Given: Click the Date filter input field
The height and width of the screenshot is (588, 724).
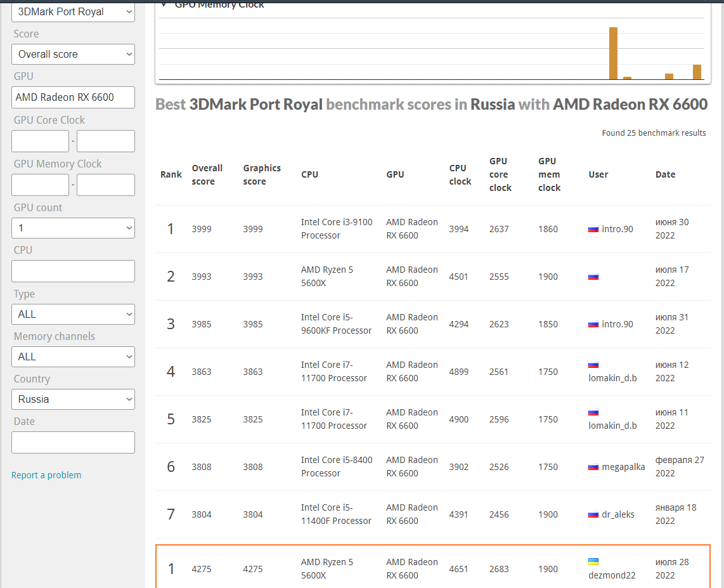Looking at the screenshot, I should click(x=74, y=442).
